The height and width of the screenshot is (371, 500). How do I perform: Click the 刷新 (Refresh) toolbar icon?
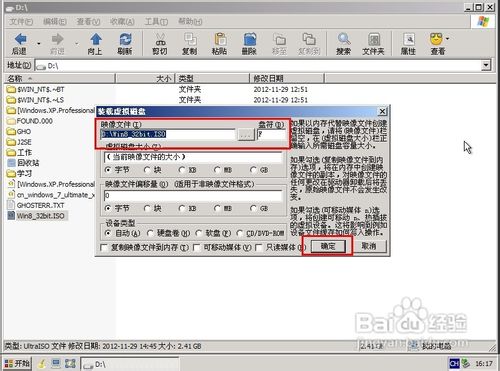pyautogui.click(x=125, y=39)
